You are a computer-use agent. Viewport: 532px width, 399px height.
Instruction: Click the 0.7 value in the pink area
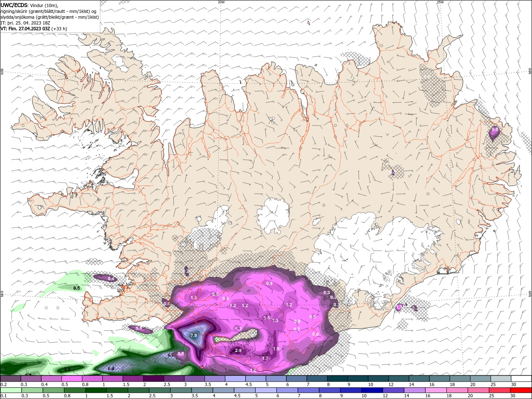(x=297, y=329)
